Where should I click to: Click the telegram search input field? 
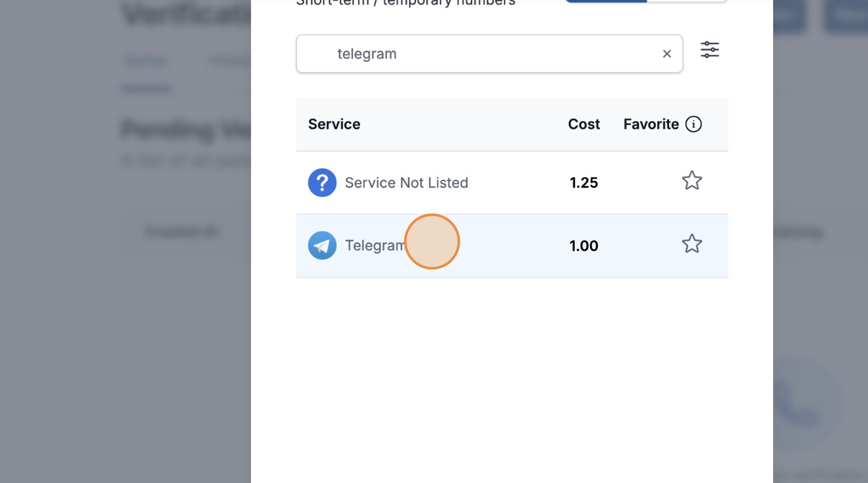pos(489,54)
